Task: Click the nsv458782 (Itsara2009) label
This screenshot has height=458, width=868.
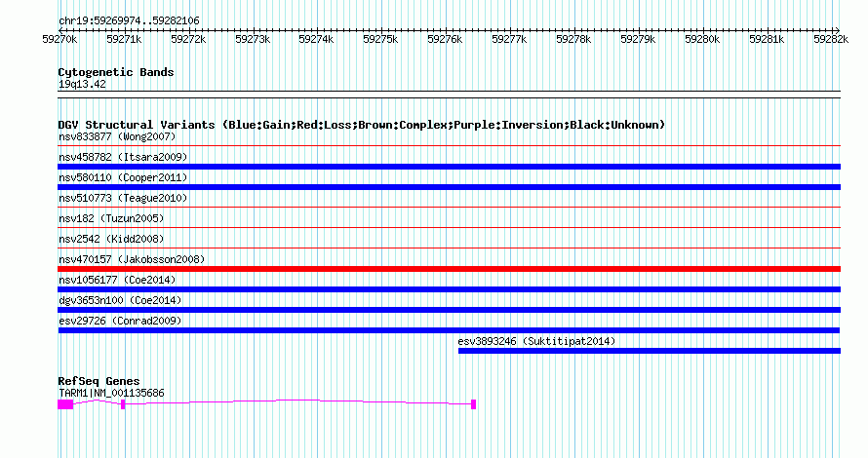Action: coord(123,157)
